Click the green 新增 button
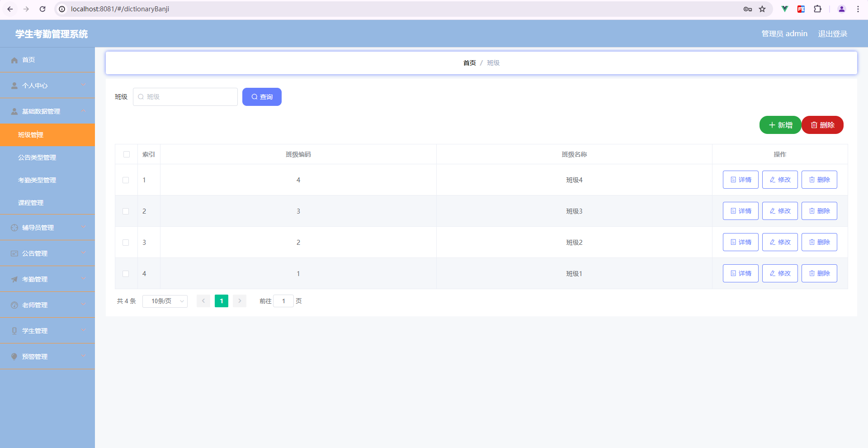The image size is (868, 448). 780,125
